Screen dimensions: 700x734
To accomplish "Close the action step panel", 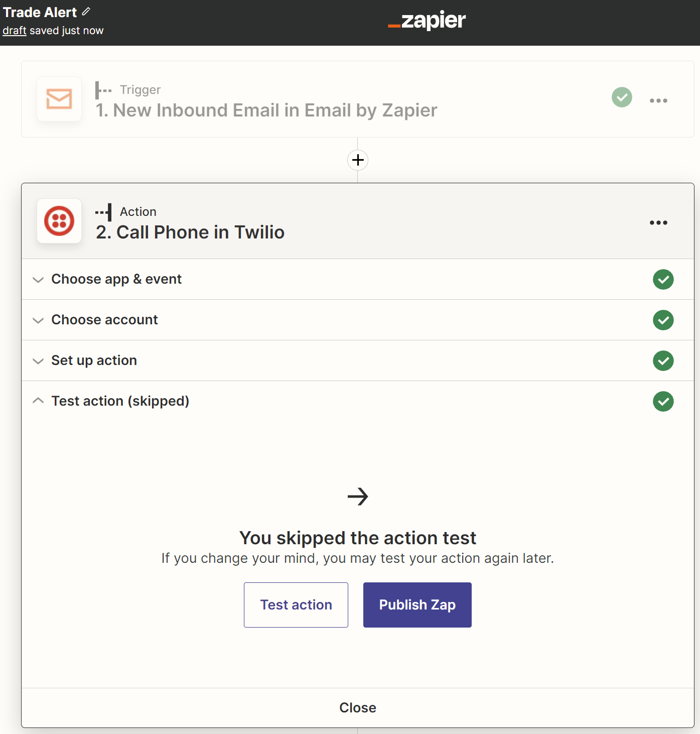I will [358, 708].
